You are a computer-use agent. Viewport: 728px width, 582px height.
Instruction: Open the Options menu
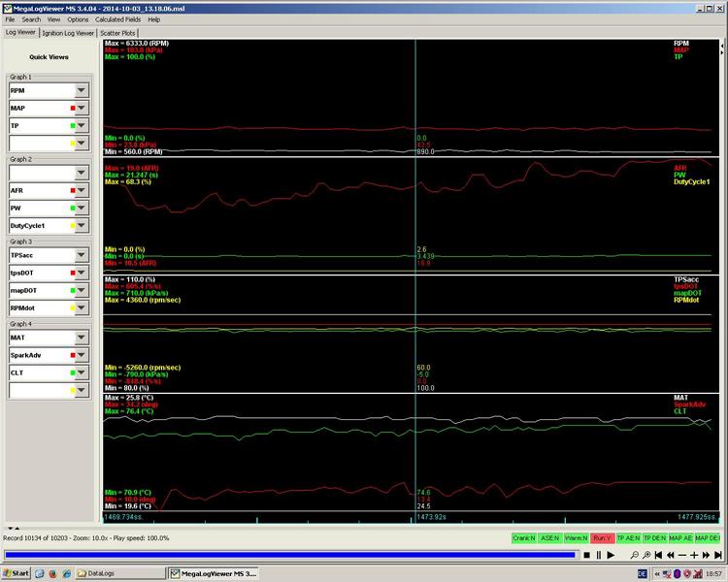tap(78, 19)
